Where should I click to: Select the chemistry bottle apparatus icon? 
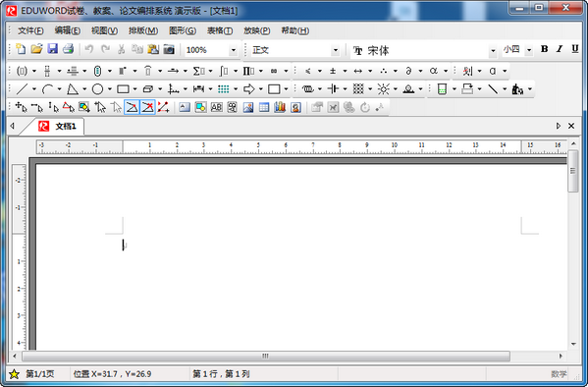(517, 89)
